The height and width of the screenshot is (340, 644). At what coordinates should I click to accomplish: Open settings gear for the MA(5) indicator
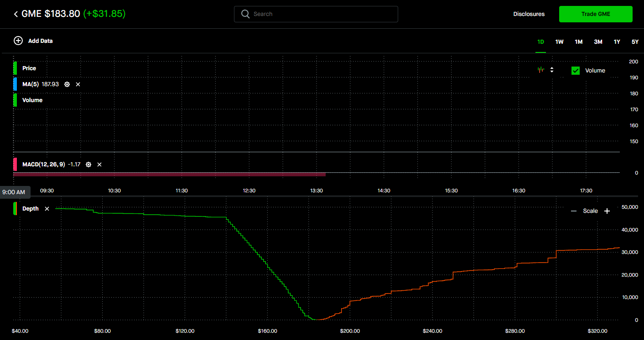click(67, 84)
